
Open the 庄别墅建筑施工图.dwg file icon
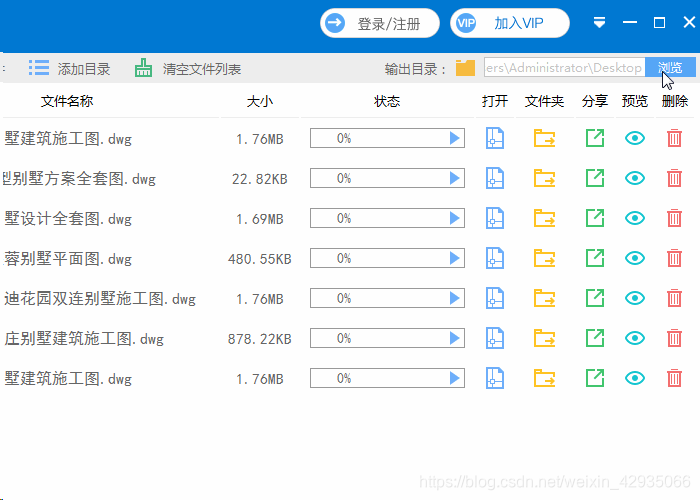[495, 338]
